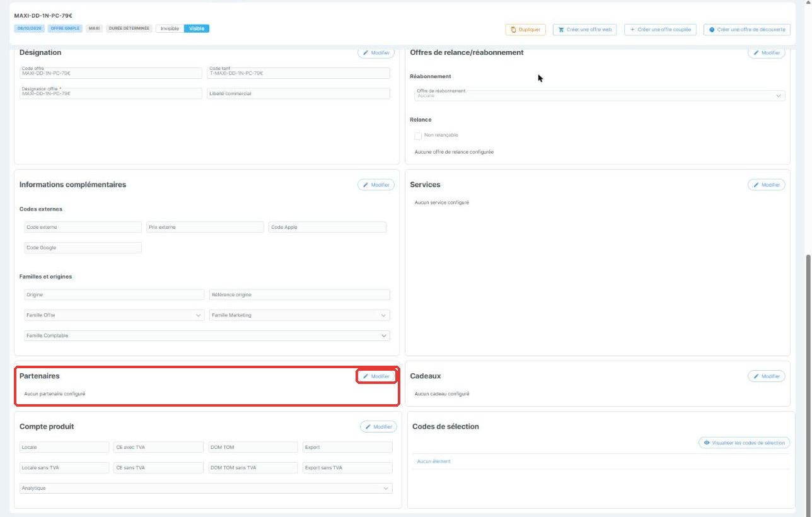Click Modifier in the Services section
Viewport: 812px width, 517px height.
767,185
